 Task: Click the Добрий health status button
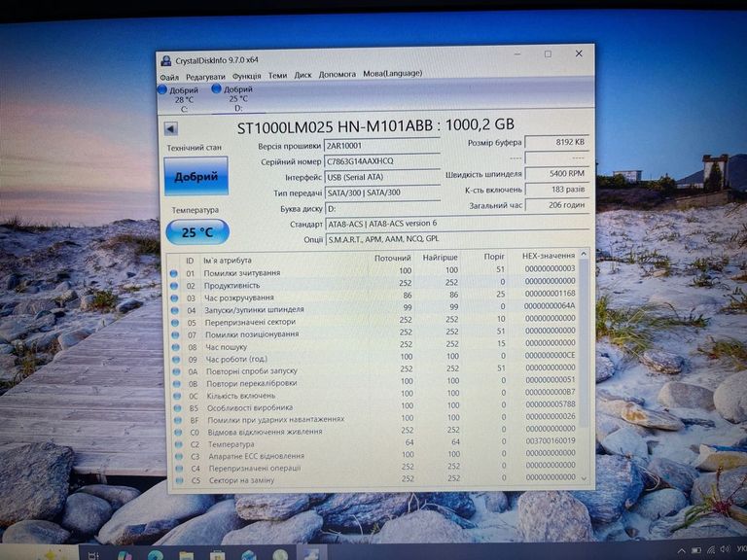click(196, 176)
